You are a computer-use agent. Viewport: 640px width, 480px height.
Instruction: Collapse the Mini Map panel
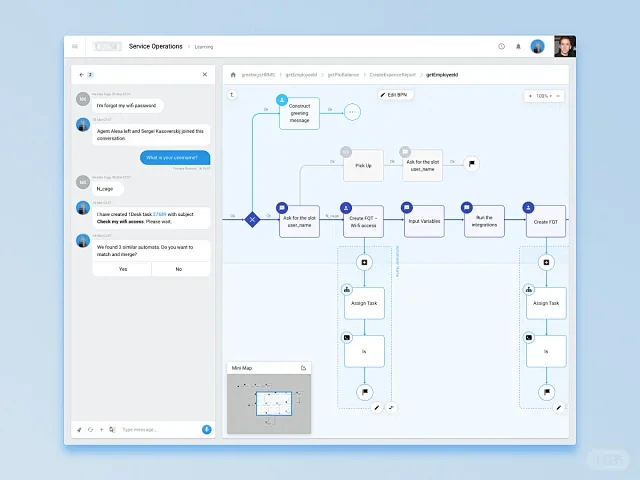coord(303,368)
